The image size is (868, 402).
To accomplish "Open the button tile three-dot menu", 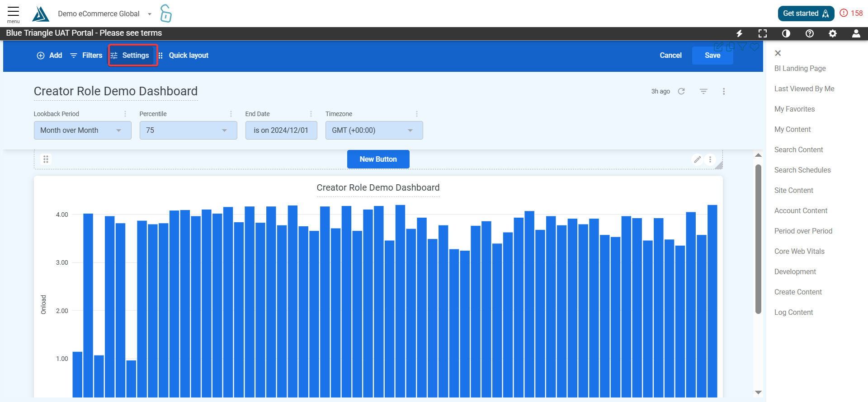I will tap(710, 159).
